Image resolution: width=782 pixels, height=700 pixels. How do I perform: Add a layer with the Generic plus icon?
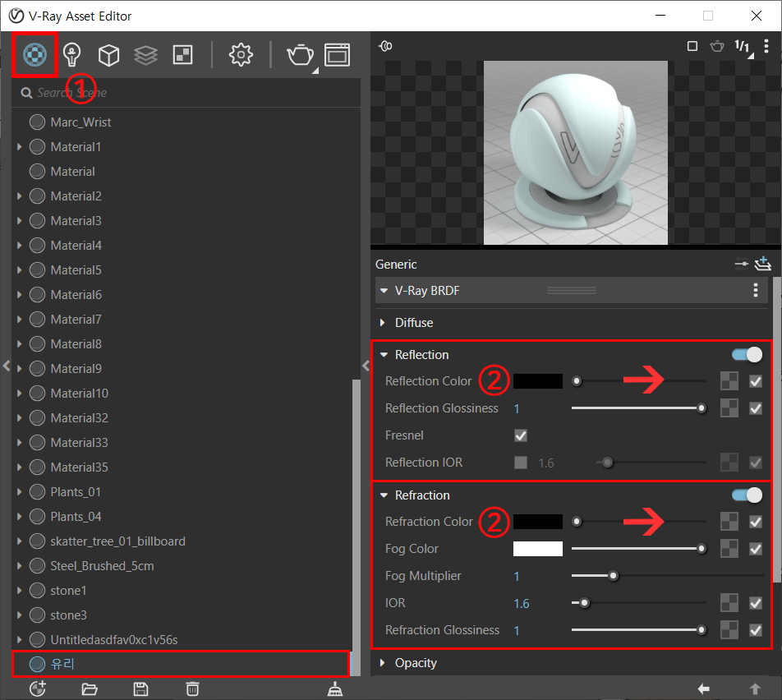(x=762, y=264)
